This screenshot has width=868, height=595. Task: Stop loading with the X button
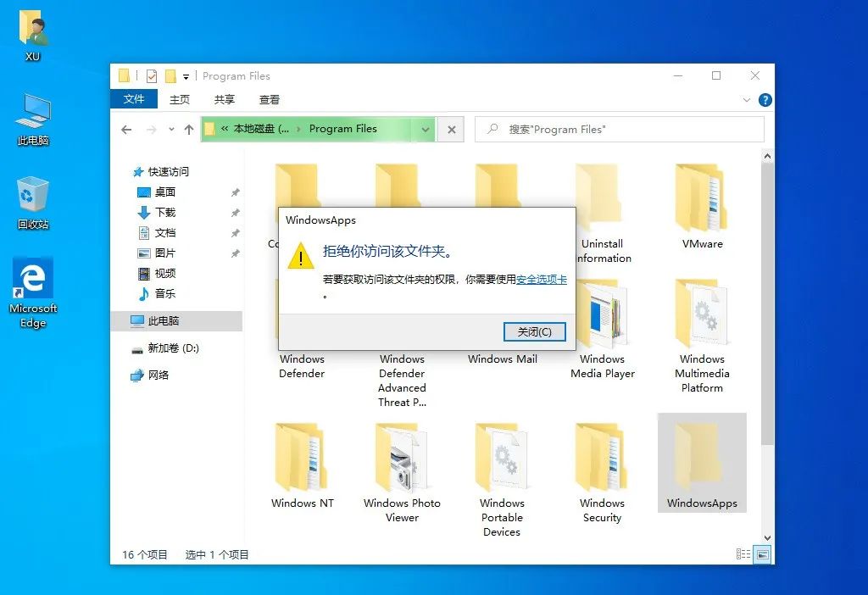[451, 130]
